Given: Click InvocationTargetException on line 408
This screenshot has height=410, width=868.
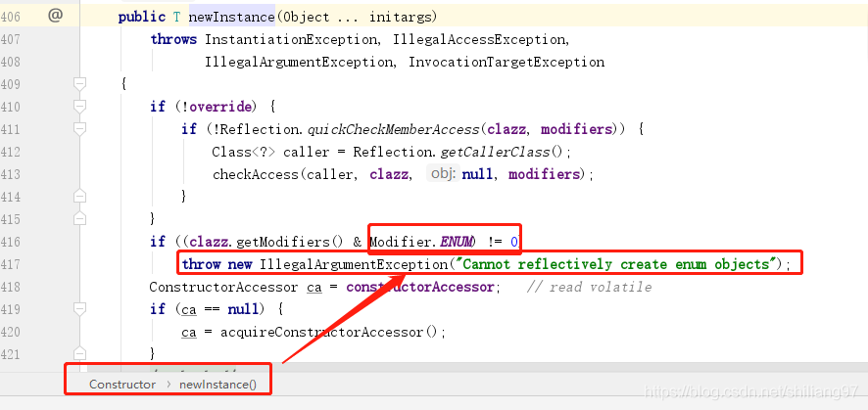Looking at the screenshot, I should (x=506, y=62).
